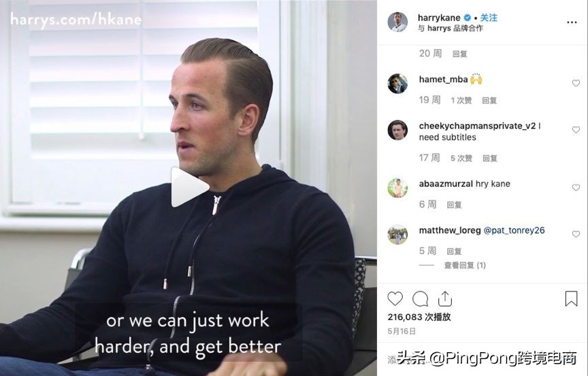Follow harrykane with the blue follow link
The height and width of the screenshot is (376, 588).
click(489, 18)
